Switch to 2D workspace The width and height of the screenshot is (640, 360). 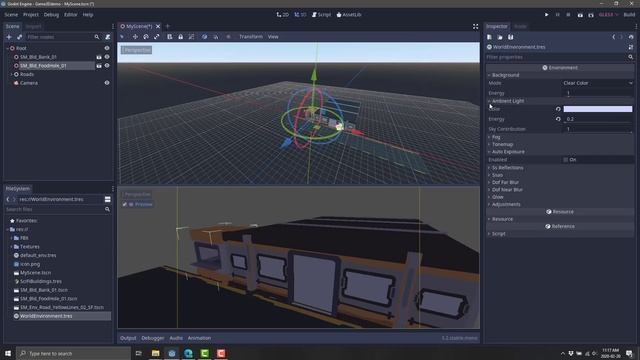(282, 15)
